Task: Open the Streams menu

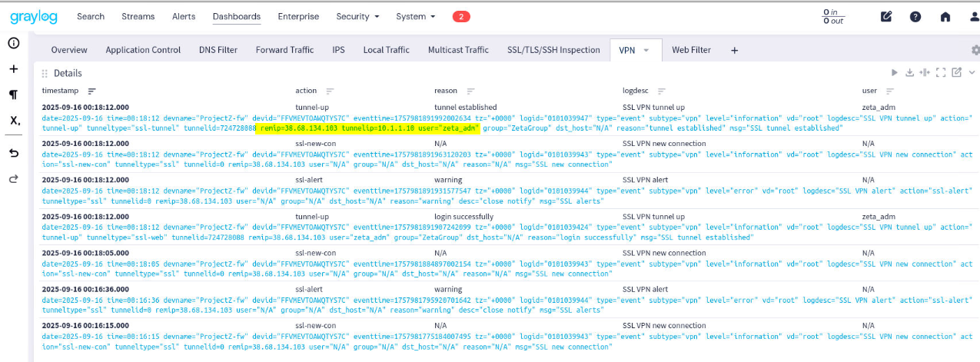Action: pyautogui.click(x=138, y=16)
